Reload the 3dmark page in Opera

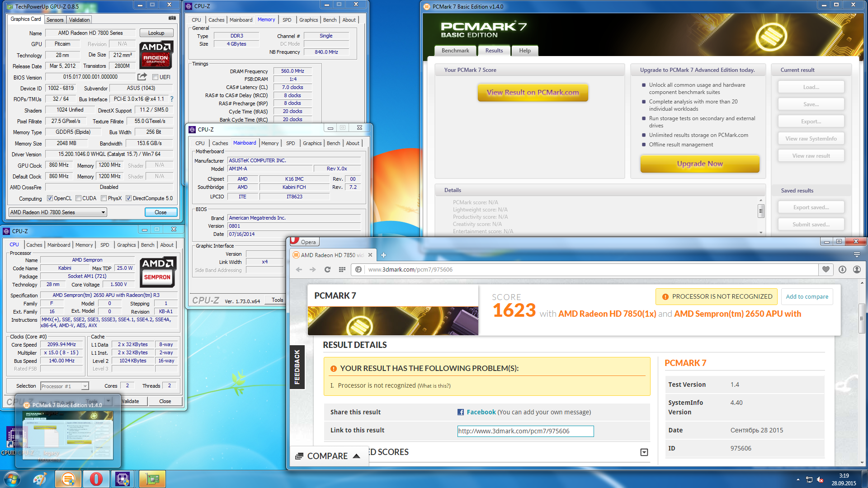[327, 269]
